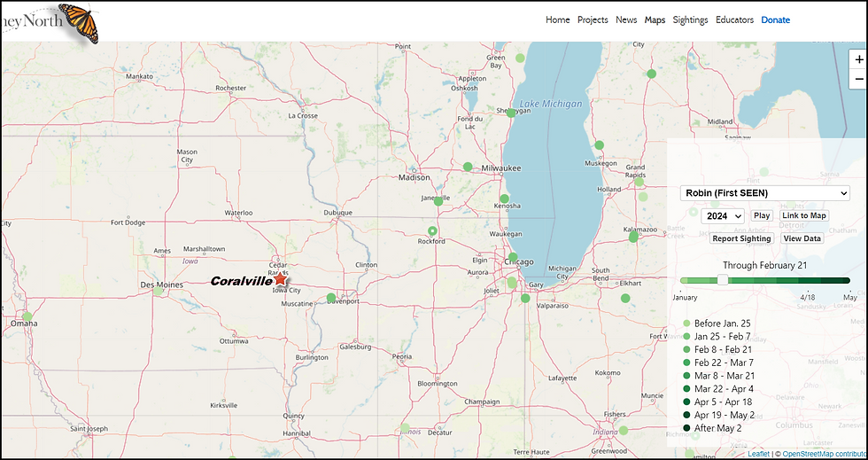Click the sighting dot near Grand Rapids
This screenshot has width=868, height=460.
tap(639, 181)
